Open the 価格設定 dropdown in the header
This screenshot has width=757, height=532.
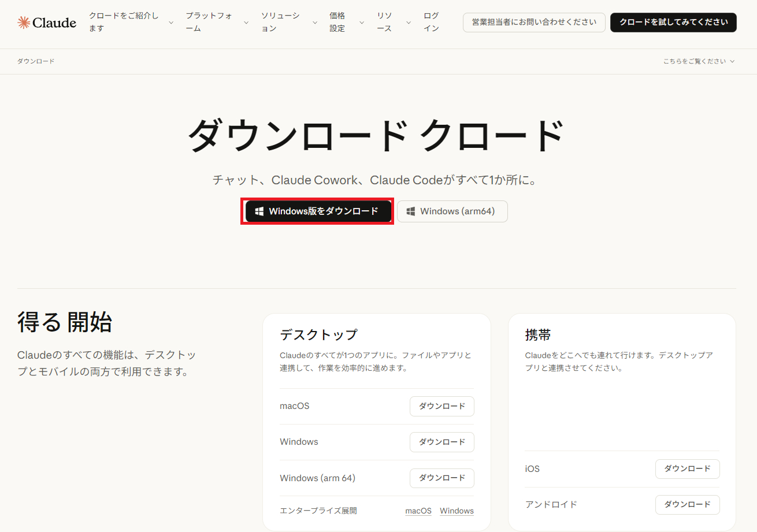(x=347, y=23)
